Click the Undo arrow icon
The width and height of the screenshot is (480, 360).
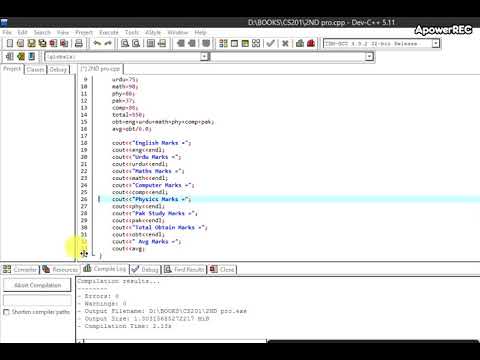[x=97, y=43]
